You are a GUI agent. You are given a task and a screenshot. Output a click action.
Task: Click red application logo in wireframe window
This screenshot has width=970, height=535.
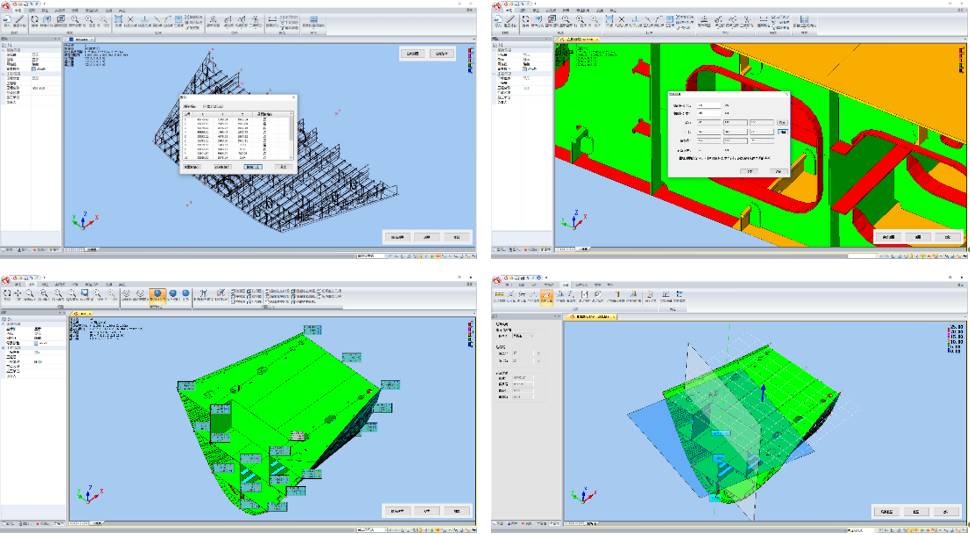pos(7,5)
